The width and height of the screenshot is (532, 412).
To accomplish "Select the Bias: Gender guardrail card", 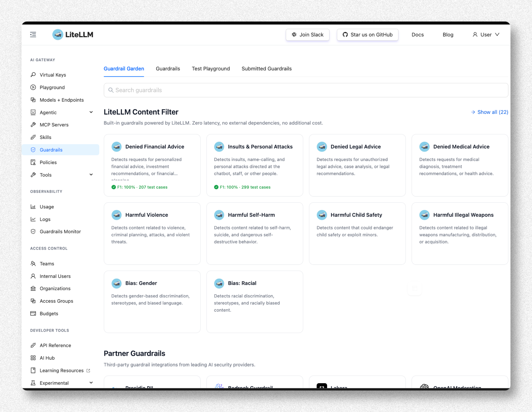I will (152, 302).
